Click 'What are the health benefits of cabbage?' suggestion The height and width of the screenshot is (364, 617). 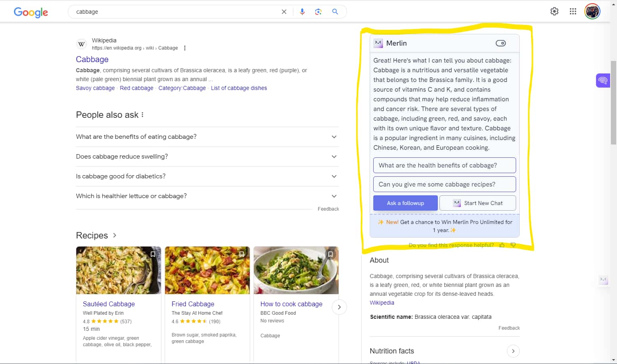(x=445, y=165)
